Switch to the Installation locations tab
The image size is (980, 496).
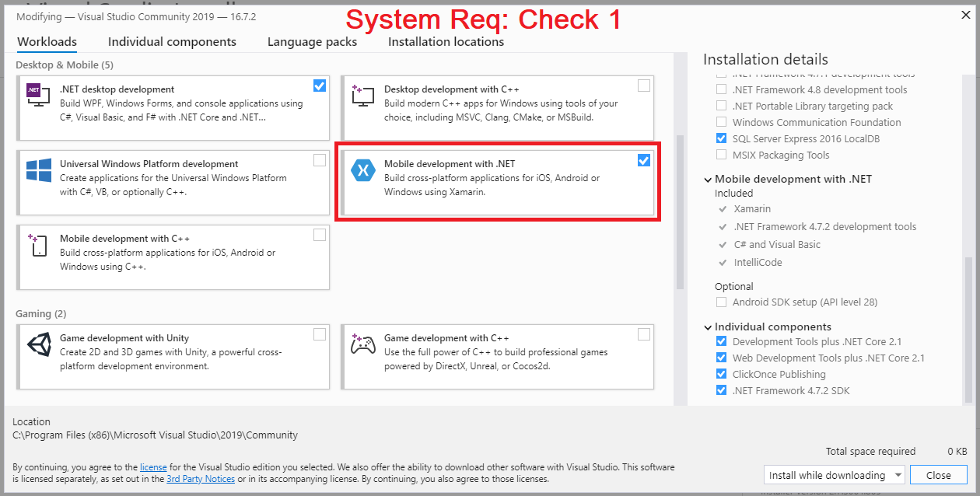[x=446, y=42]
